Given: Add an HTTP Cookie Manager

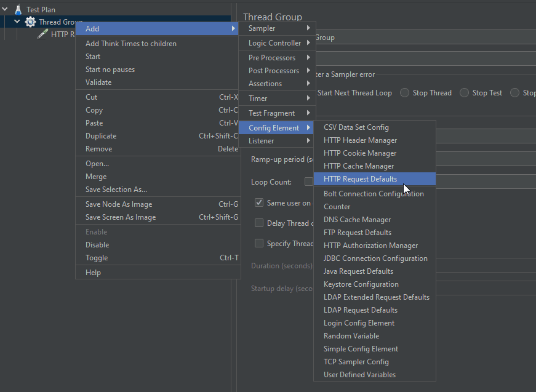Looking at the screenshot, I should [x=375, y=153].
